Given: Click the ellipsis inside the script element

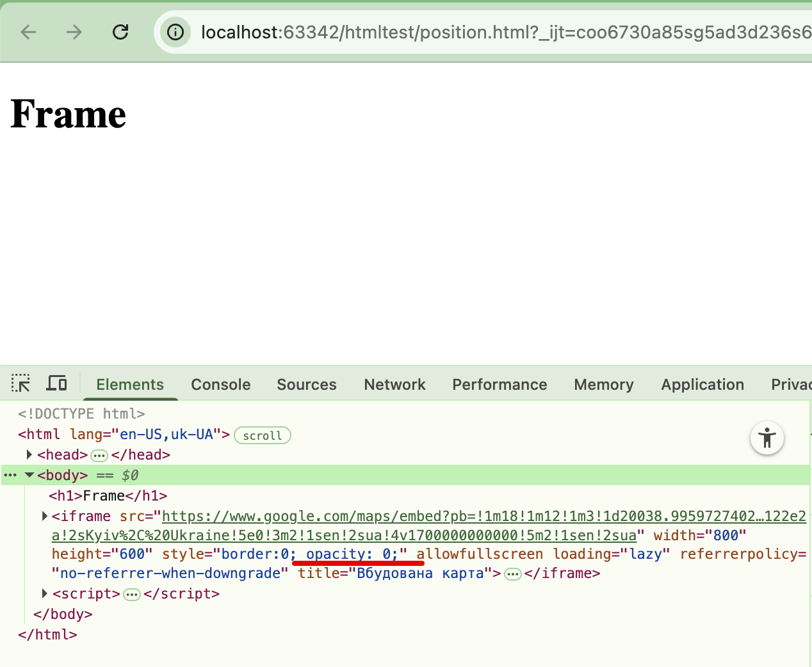Looking at the screenshot, I should pyautogui.click(x=132, y=595).
